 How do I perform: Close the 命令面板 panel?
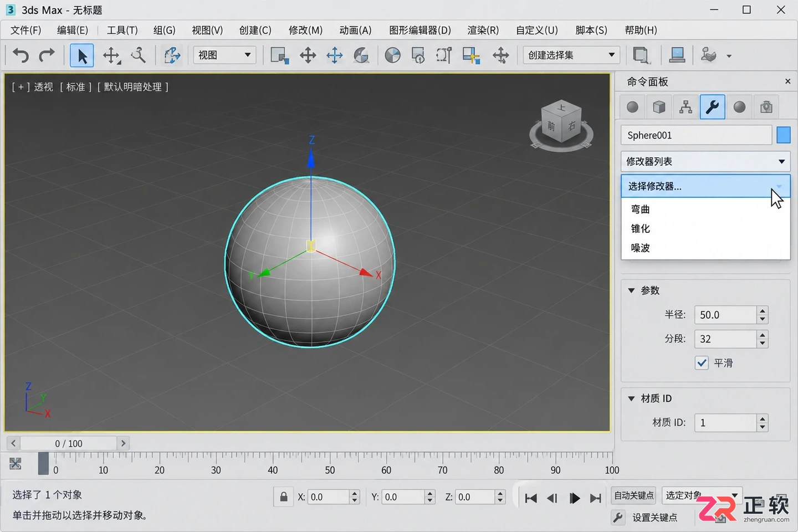click(x=787, y=81)
